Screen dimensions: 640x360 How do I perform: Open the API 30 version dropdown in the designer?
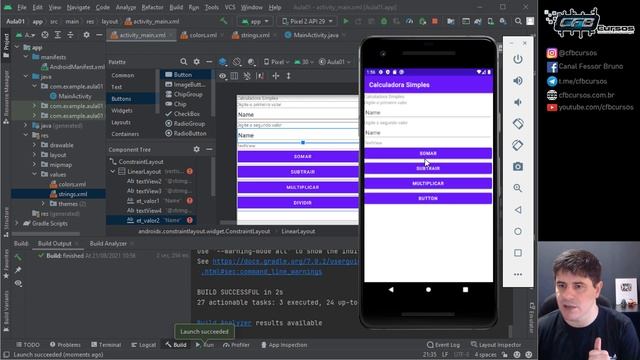coord(303,62)
